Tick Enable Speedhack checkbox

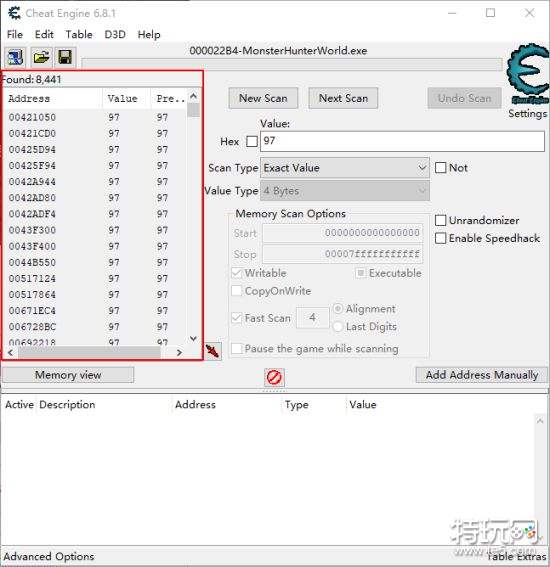click(x=440, y=238)
